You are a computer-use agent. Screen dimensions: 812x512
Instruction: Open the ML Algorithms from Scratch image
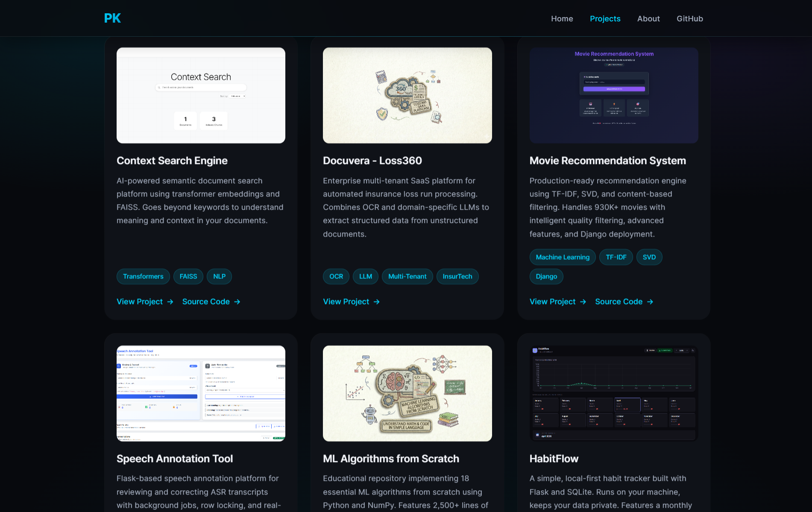coord(407,393)
